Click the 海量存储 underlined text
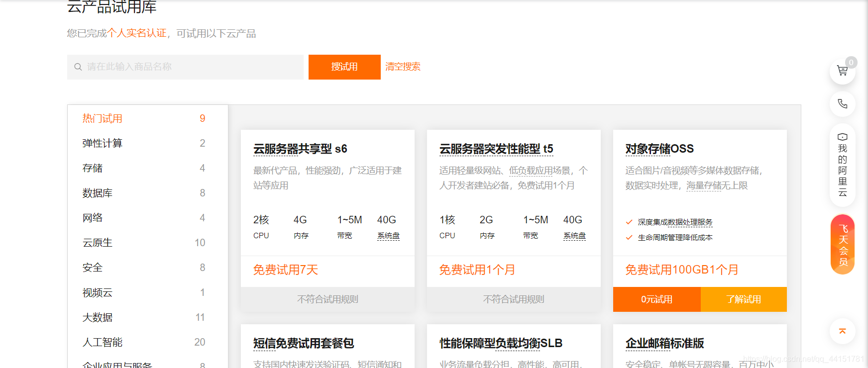Viewport: 868px width, 368px height. tap(703, 185)
